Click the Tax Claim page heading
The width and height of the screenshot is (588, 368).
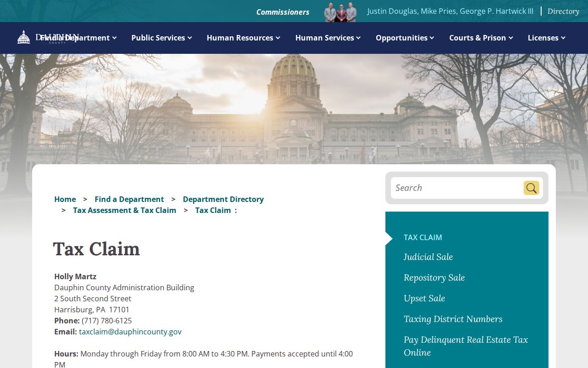point(96,249)
